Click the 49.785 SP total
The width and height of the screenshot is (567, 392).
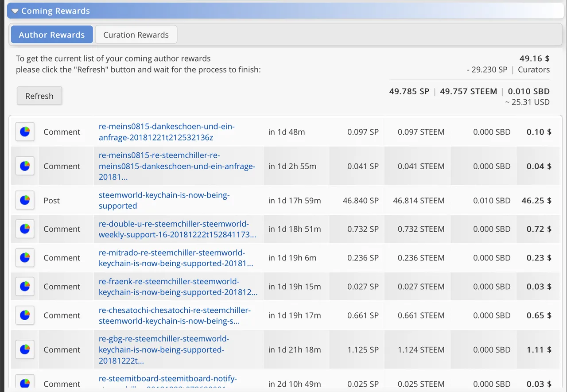click(409, 91)
